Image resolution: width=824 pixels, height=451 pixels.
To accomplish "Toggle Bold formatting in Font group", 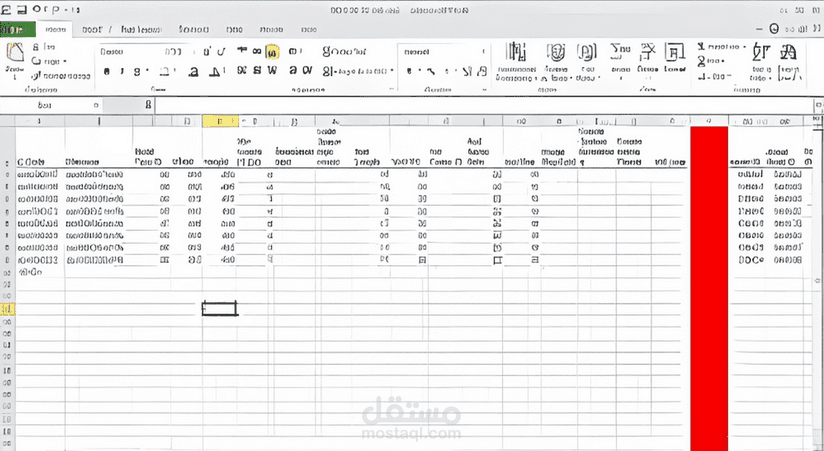I will point(107,71).
